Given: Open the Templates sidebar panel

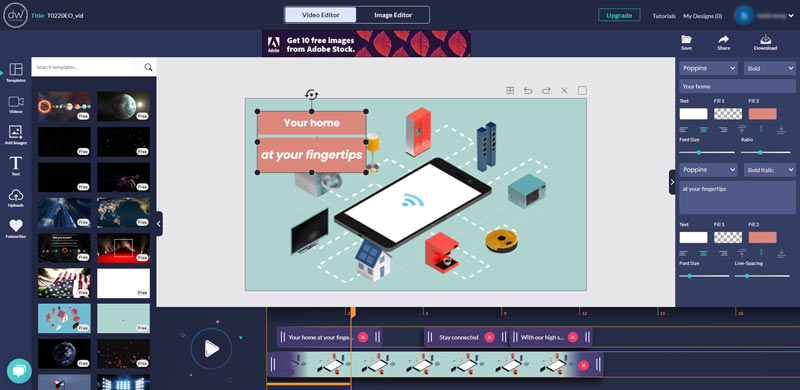Looking at the screenshot, I should click(16, 72).
